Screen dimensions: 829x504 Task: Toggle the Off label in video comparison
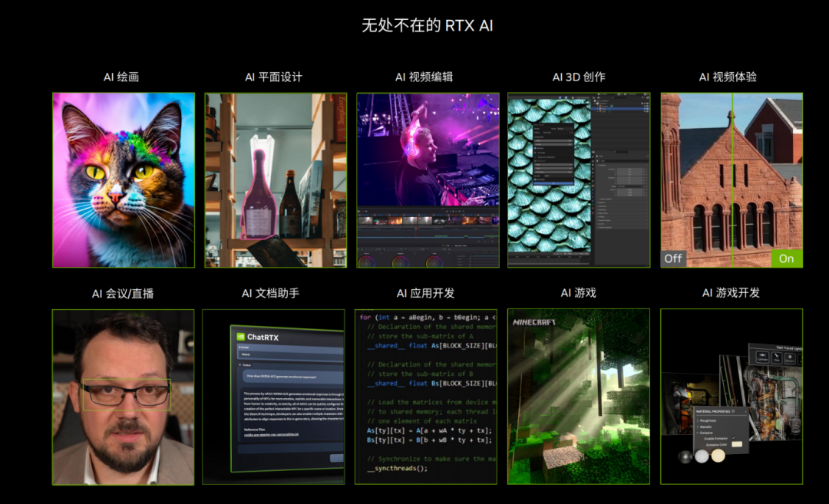point(672,259)
